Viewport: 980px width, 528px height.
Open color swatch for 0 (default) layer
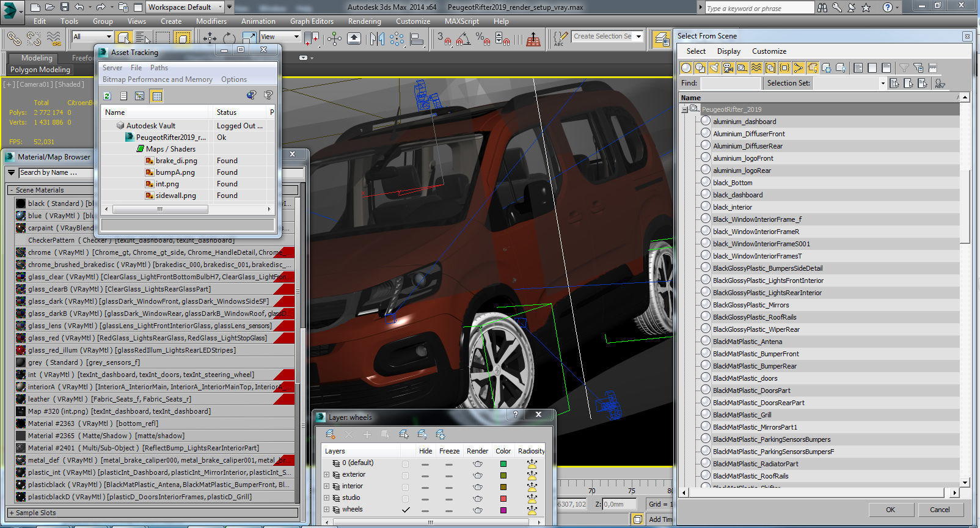click(x=503, y=464)
